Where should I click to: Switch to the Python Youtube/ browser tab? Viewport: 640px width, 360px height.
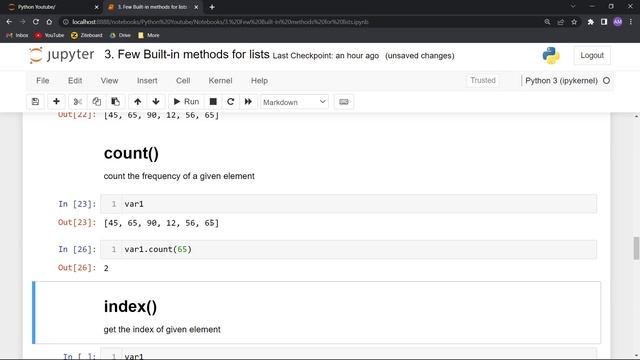52,7
